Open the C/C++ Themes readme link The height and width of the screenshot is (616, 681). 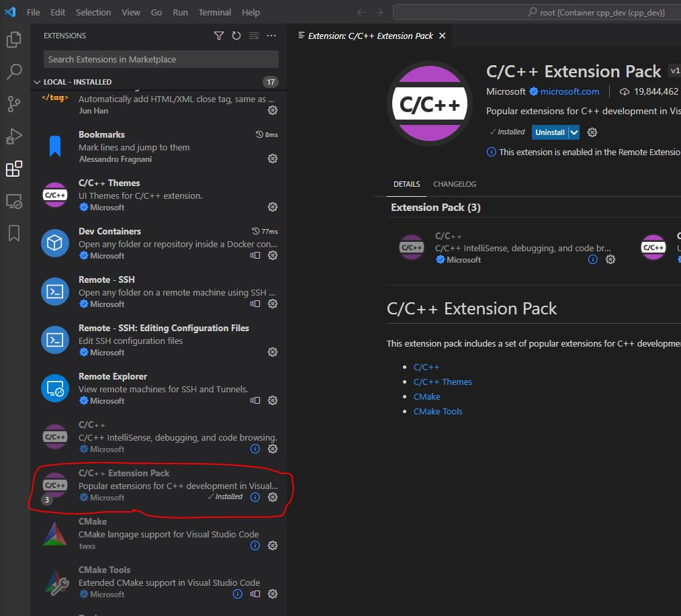443,382
